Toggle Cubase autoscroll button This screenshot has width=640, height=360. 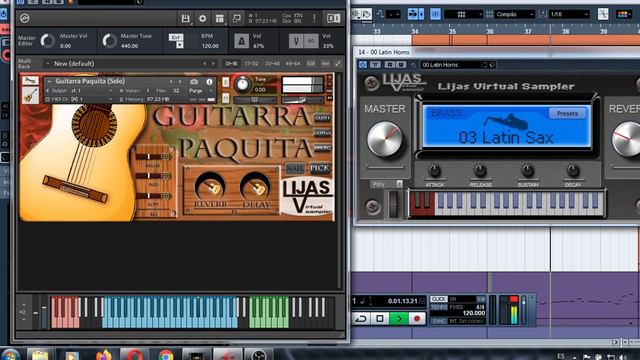tap(413, 14)
